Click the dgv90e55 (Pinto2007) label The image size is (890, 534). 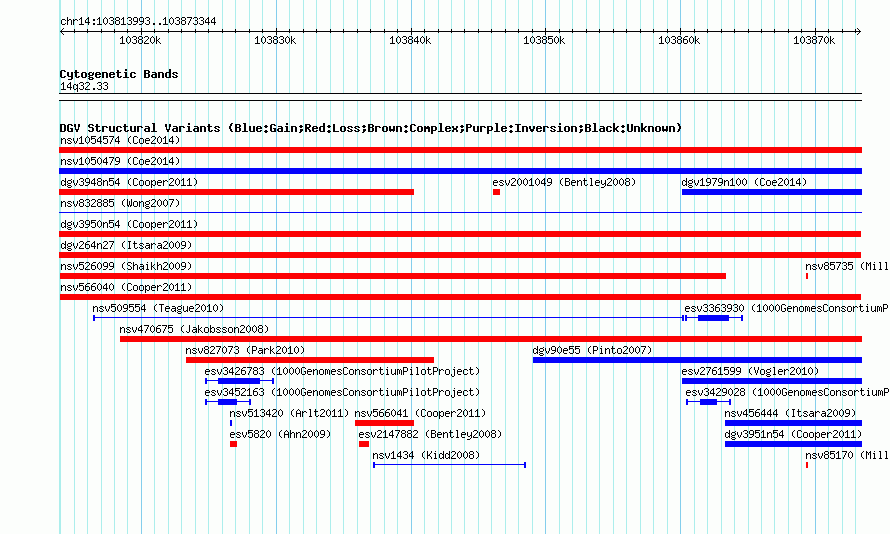pyautogui.click(x=593, y=350)
